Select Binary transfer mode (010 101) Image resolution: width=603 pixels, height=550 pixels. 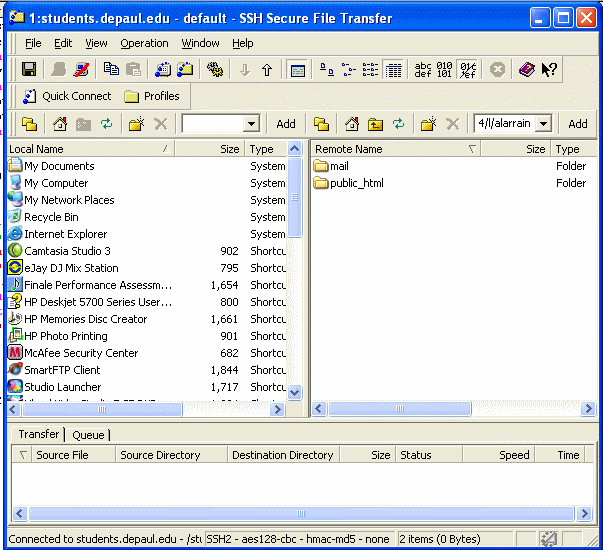point(445,70)
